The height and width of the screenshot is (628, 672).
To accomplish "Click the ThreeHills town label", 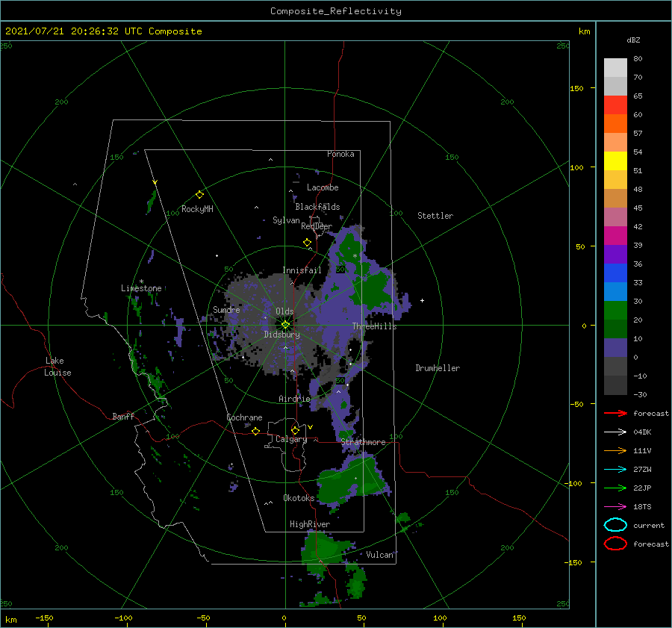I will [x=375, y=326].
